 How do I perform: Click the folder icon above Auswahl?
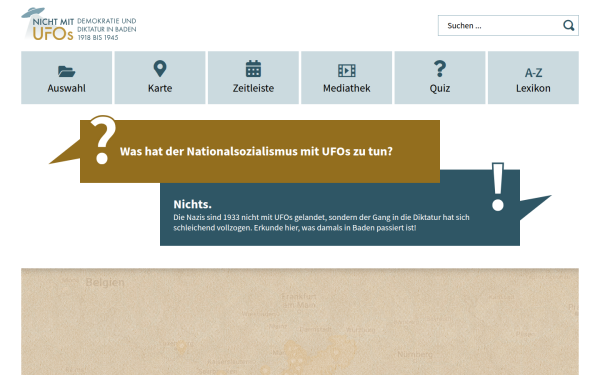point(67,71)
